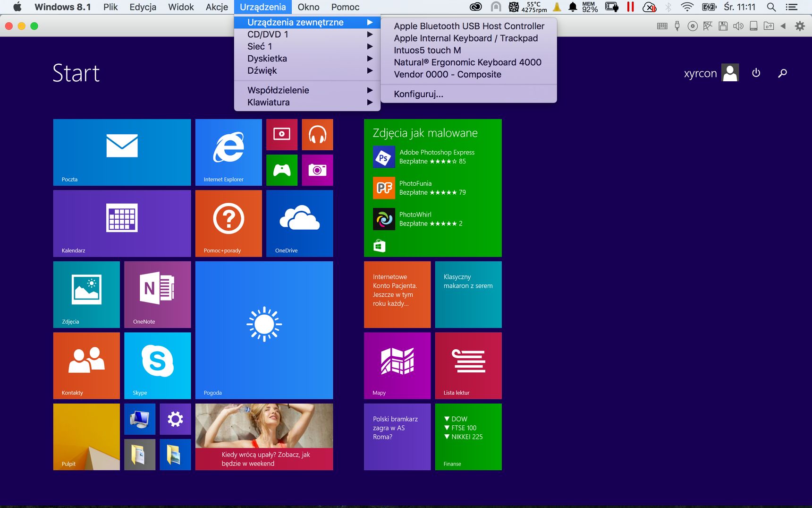
Task: Open the Lista lektur reading list tile
Action: pos(468,366)
